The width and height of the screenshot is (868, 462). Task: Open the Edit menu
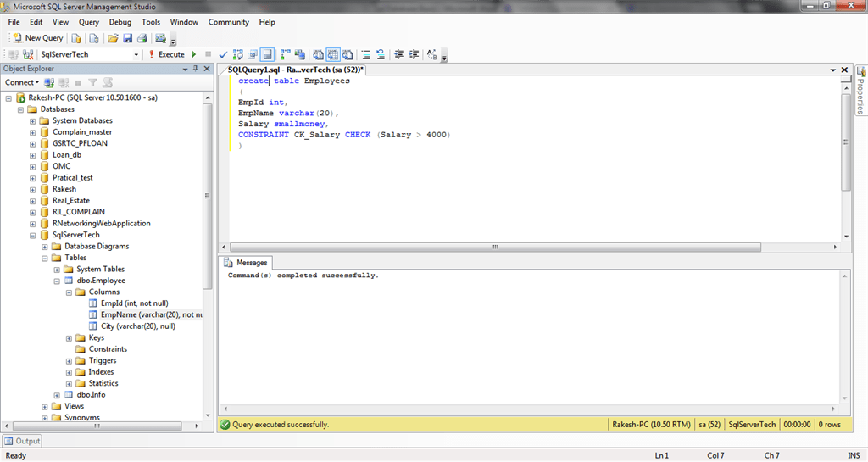tap(36, 22)
